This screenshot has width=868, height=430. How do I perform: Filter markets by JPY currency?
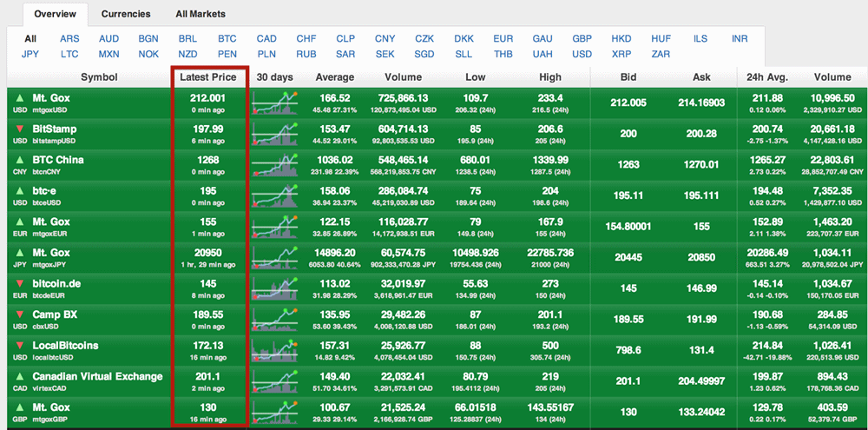click(30, 55)
